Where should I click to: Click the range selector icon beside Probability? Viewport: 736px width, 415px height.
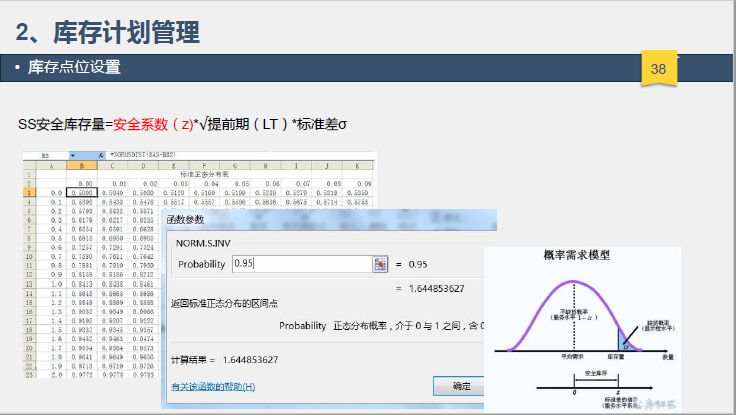380,264
